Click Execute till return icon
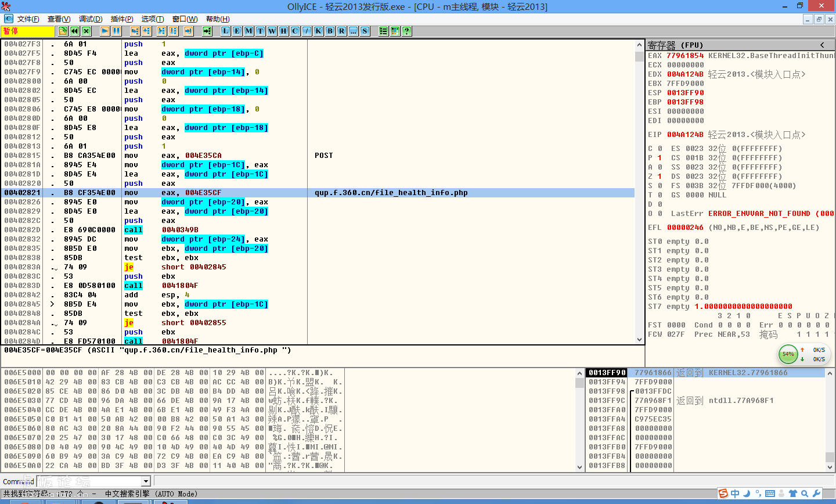The height and width of the screenshot is (504, 836). point(188,31)
